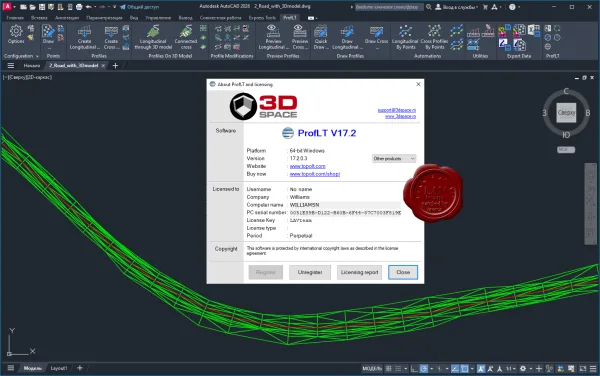This screenshot has width=600, height=376.
Task: Toggle object snap in status bar
Action: coord(465,368)
